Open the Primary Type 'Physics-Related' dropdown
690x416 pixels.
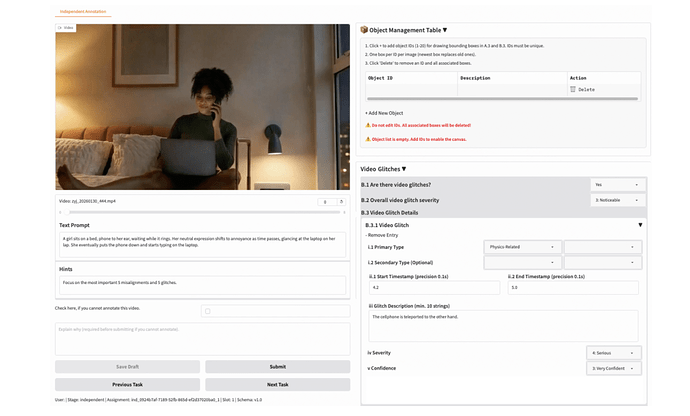coord(520,246)
